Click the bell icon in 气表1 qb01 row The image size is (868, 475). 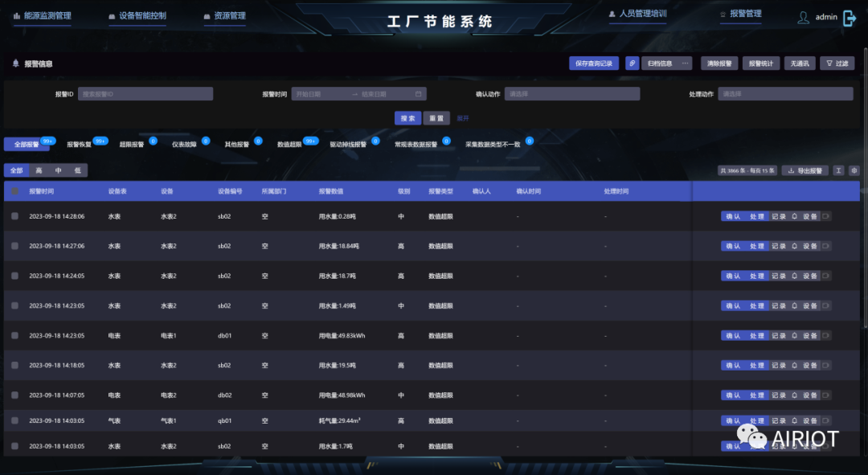pyautogui.click(x=794, y=421)
